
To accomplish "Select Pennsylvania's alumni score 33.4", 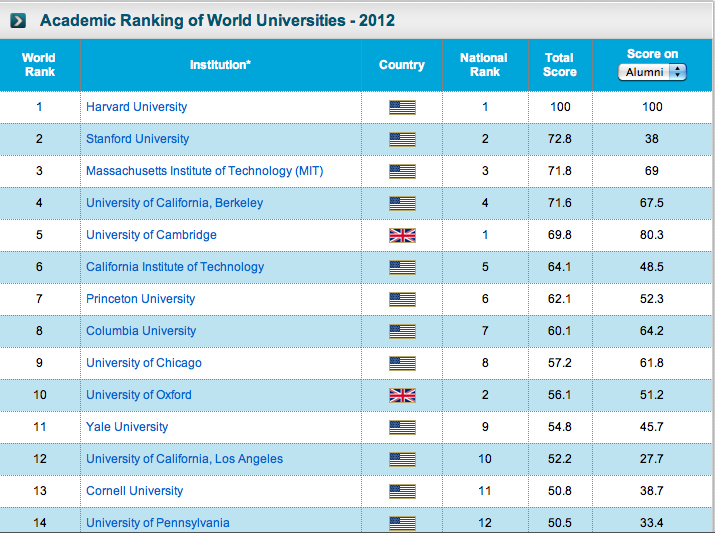I will coord(652,523).
